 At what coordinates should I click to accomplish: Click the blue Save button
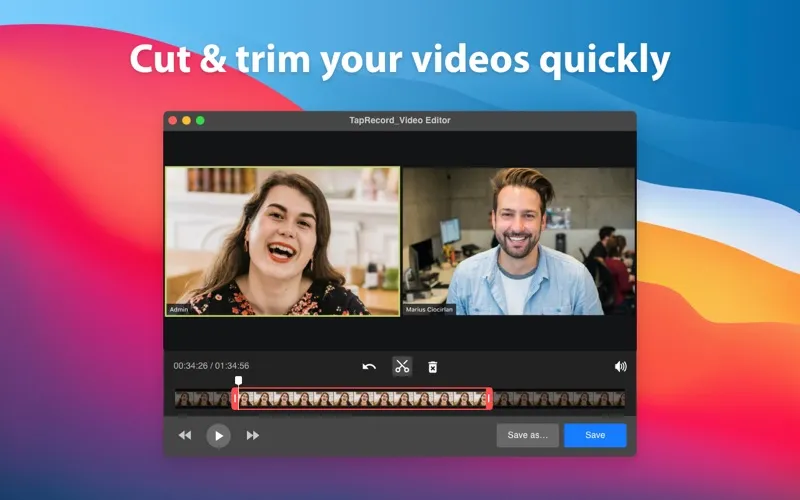pos(595,435)
